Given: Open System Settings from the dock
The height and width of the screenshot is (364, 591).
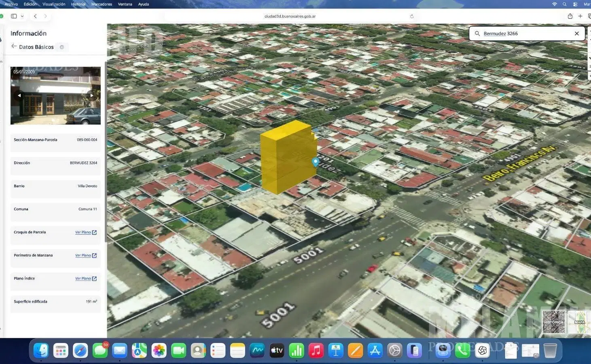Looking at the screenshot, I should [395, 350].
